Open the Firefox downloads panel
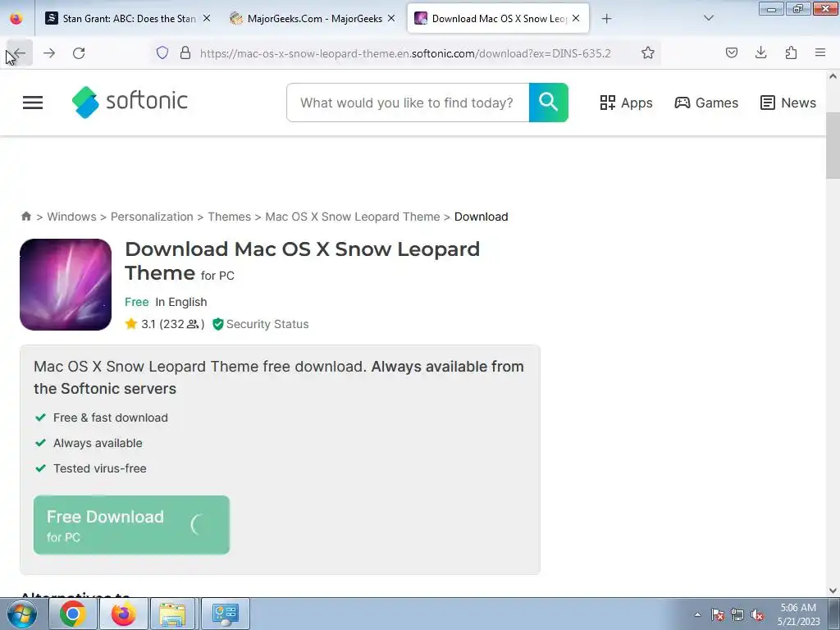 pyautogui.click(x=760, y=52)
